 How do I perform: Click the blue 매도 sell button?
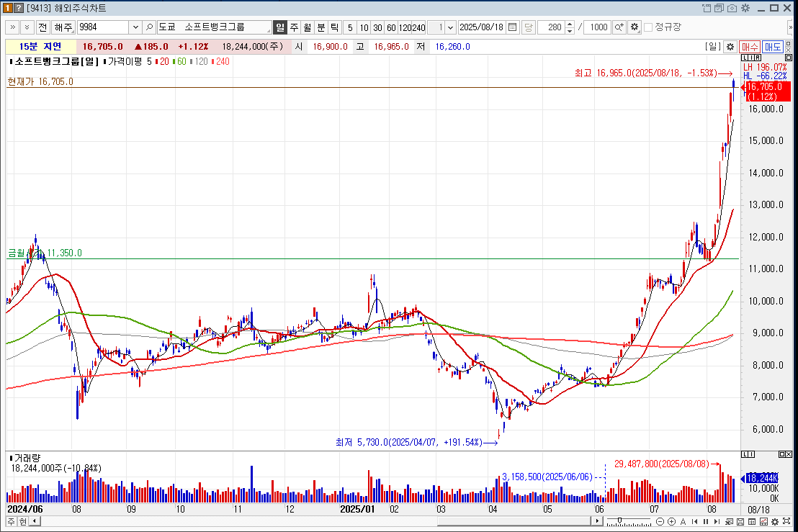(x=773, y=46)
